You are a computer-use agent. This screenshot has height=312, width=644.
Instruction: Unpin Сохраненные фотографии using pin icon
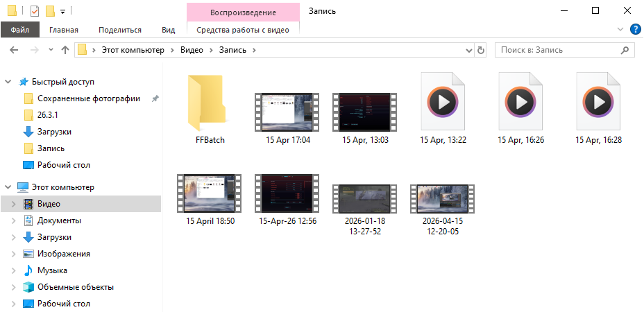(155, 98)
